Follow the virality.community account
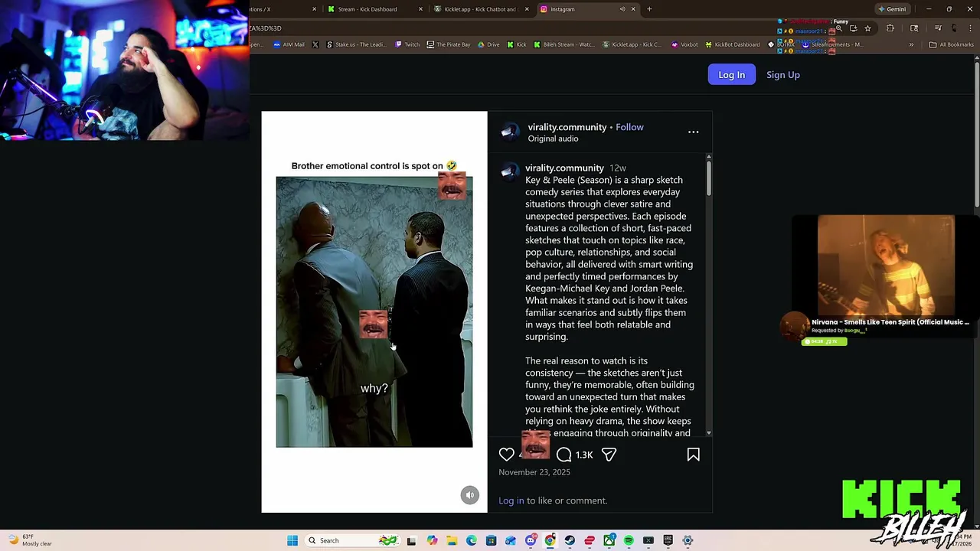This screenshot has width=980, height=551. coord(629,127)
